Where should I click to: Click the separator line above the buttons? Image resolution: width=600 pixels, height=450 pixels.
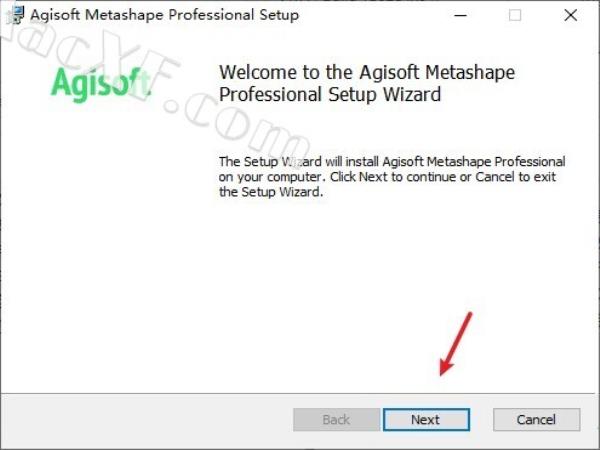click(298, 393)
